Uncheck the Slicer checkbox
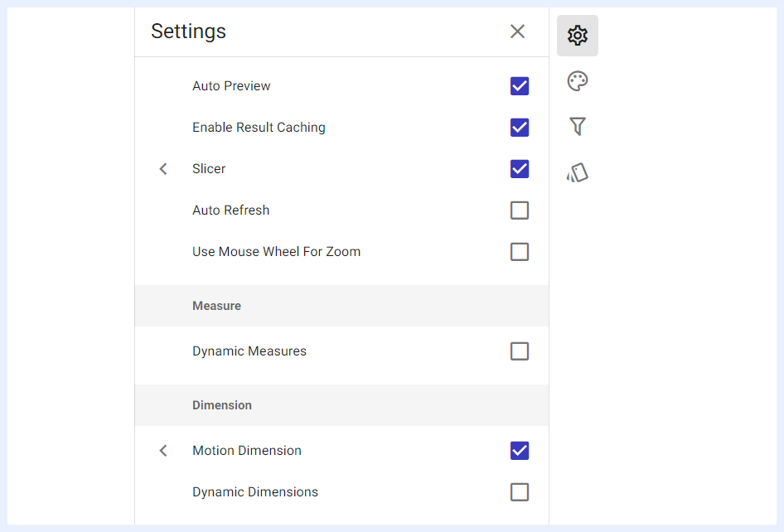The width and height of the screenshot is (784, 532). pyautogui.click(x=520, y=169)
